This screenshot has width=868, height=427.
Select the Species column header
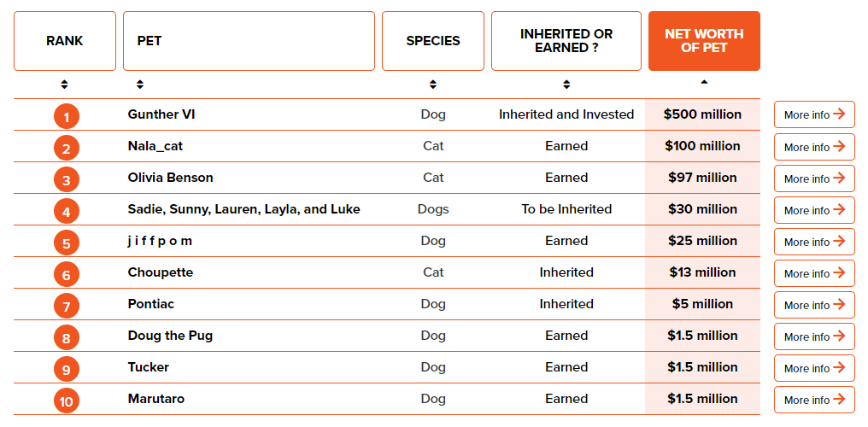[433, 41]
